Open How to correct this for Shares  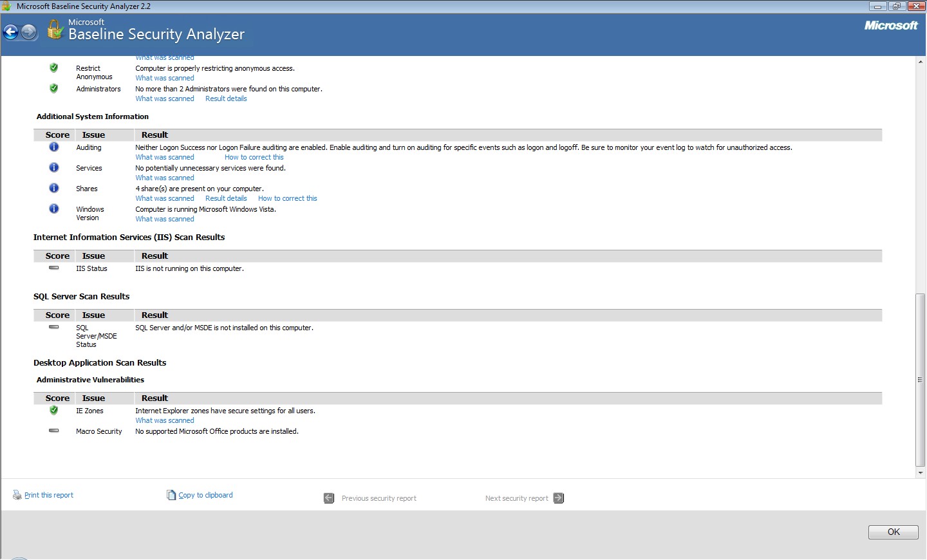288,198
